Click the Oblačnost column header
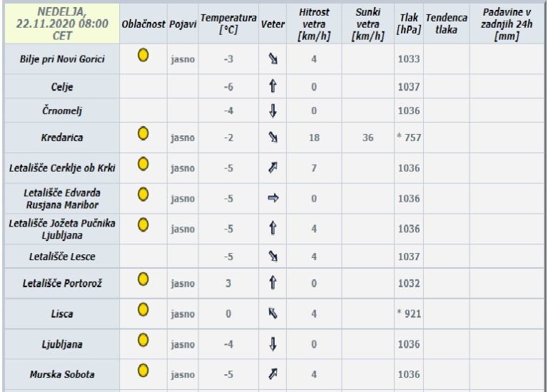 (x=143, y=24)
